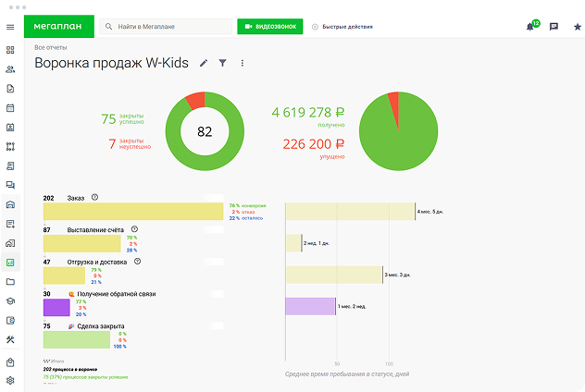Open the contacts card icon in sidebar
Viewport: 585px width, 392px height.
(x=10, y=128)
